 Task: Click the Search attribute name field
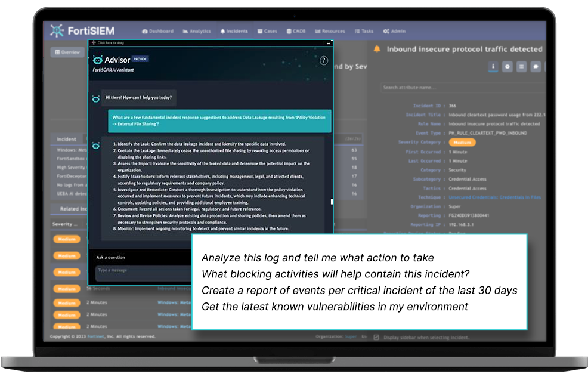[x=463, y=88]
